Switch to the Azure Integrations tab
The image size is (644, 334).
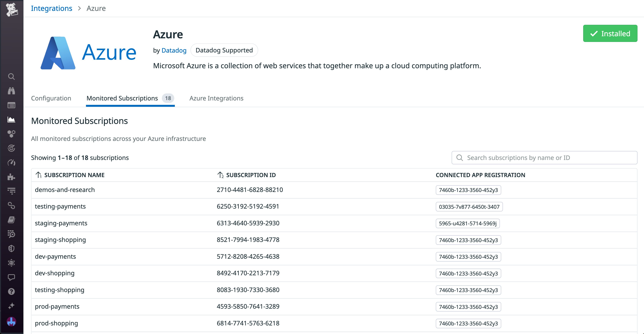216,98
